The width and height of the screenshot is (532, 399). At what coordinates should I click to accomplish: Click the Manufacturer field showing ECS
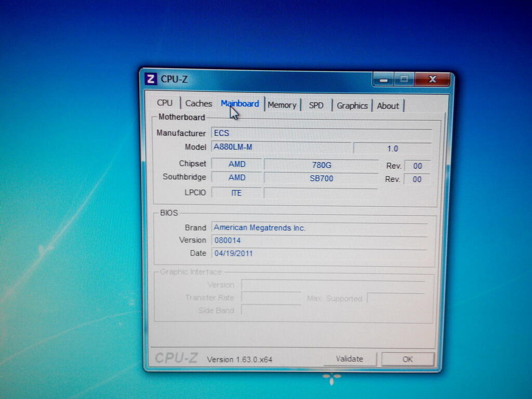click(321, 133)
